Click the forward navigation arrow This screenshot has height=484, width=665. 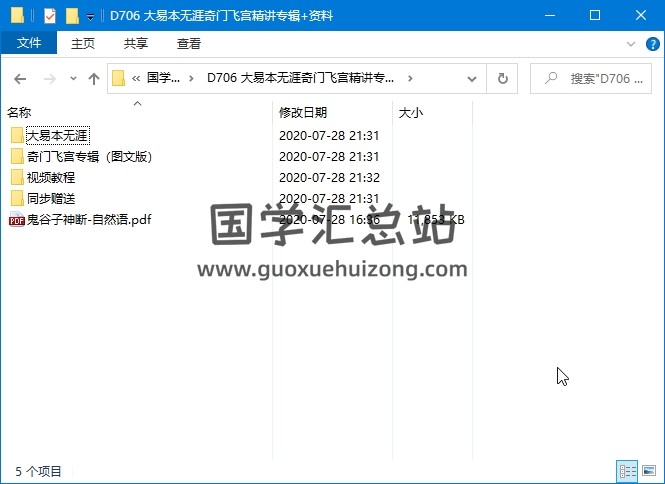(x=50, y=78)
